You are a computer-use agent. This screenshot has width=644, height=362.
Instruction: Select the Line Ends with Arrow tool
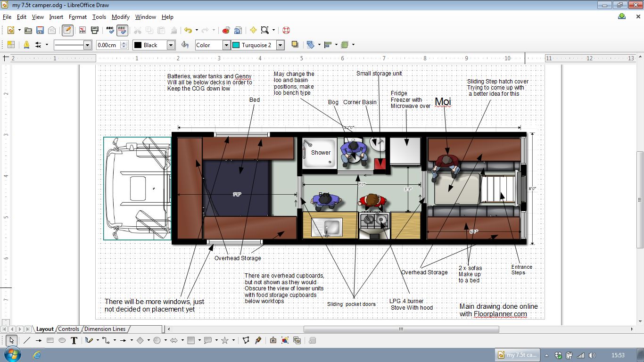tap(39, 340)
